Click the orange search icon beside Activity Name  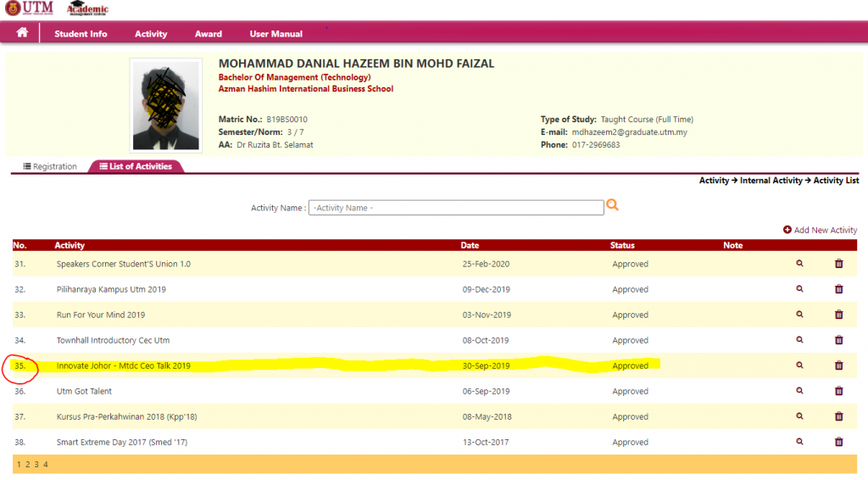[x=612, y=206]
